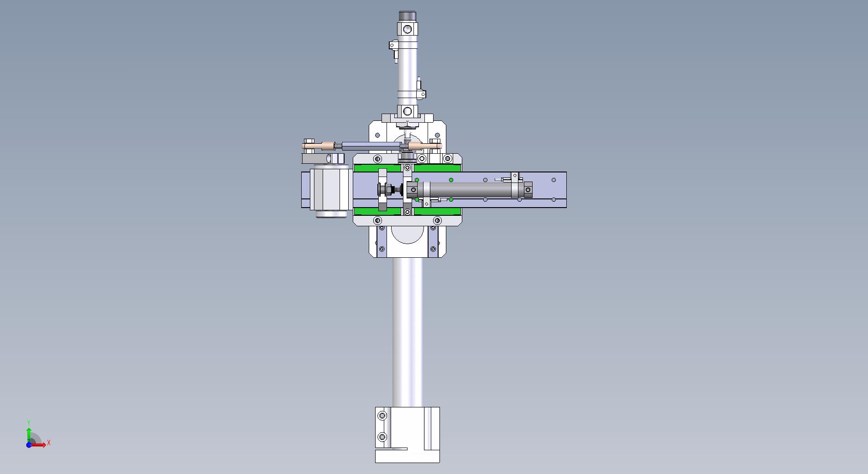
Task: Select the upper bolt on the base block
Action: coord(382,416)
